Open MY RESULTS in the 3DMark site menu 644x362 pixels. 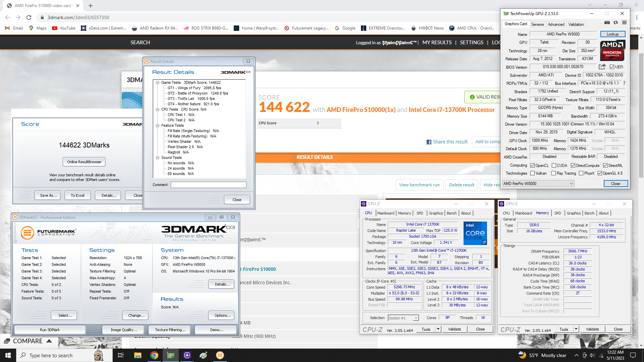(x=437, y=43)
